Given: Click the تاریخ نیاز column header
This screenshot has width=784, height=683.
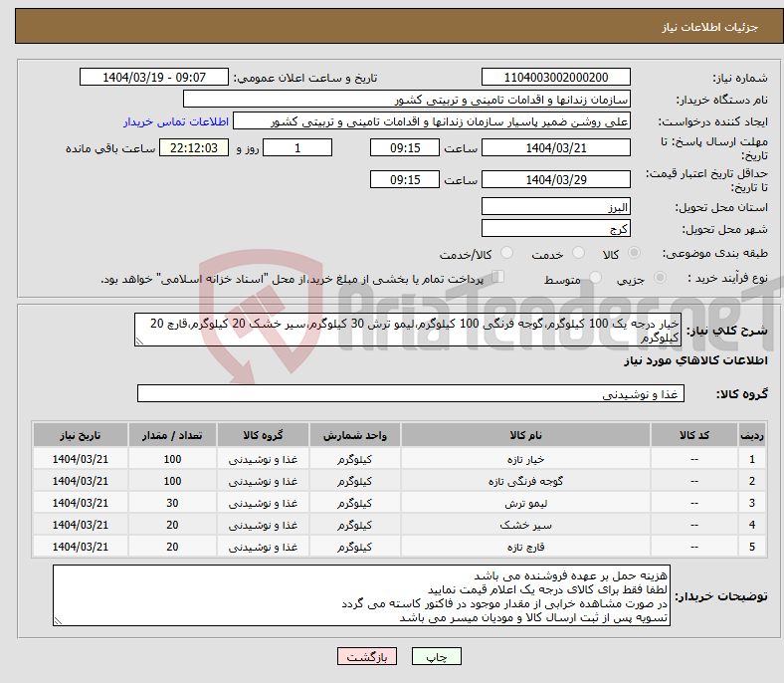Looking at the screenshot, I should tap(81, 435).
